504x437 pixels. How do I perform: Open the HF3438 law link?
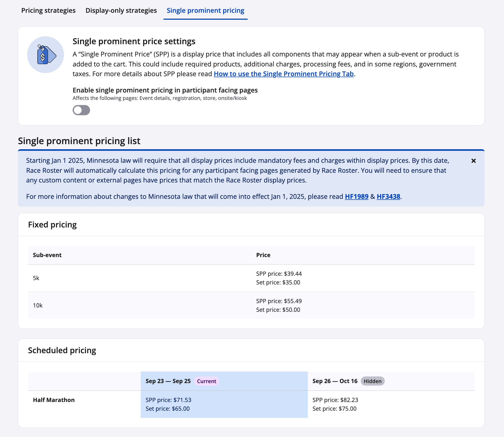pyautogui.click(x=388, y=197)
